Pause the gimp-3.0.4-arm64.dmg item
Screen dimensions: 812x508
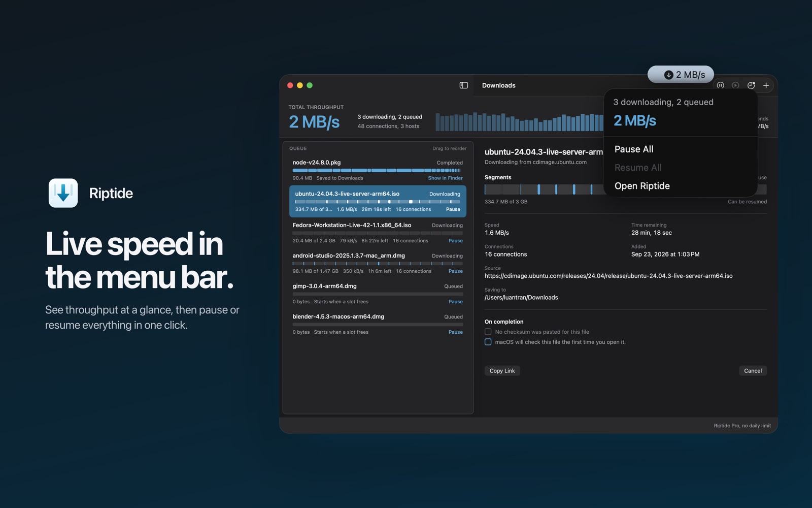tap(456, 302)
